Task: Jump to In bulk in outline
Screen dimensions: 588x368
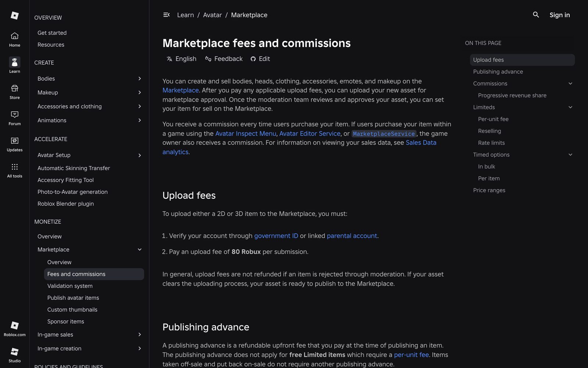Action: tap(487, 167)
